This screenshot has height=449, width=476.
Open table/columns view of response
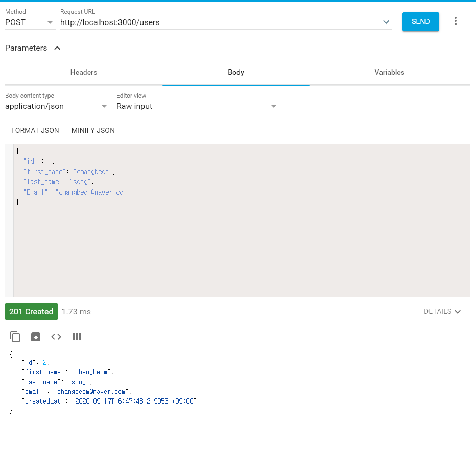click(x=77, y=337)
